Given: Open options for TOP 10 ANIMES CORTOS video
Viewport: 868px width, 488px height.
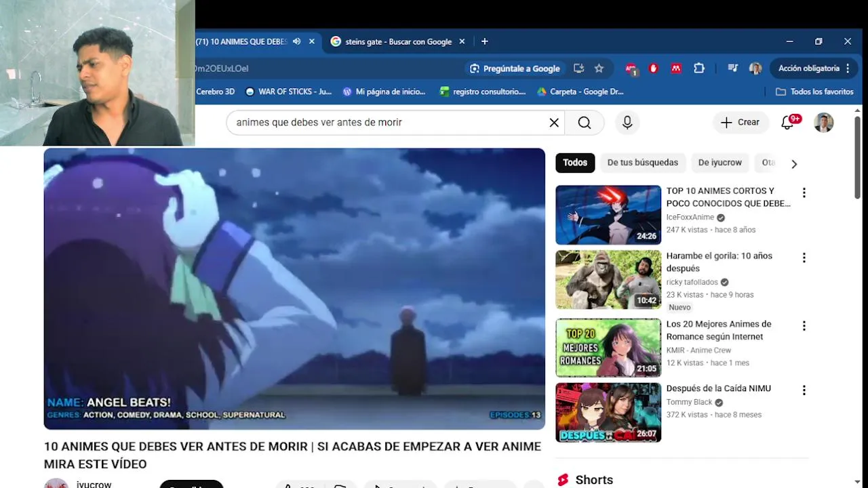Looking at the screenshot, I should 804,192.
